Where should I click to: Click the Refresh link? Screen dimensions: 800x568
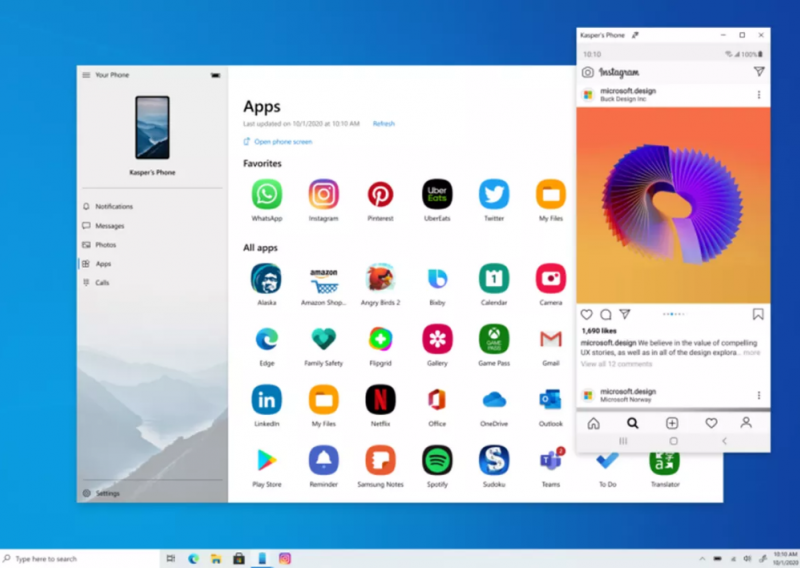pyautogui.click(x=384, y=124)
